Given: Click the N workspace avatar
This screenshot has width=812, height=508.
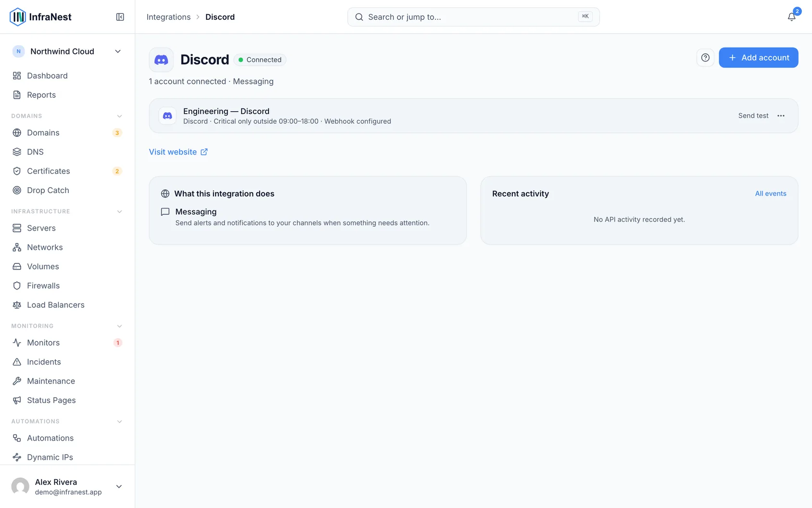Looking at the screenshot, I should [x=18, y=52].
